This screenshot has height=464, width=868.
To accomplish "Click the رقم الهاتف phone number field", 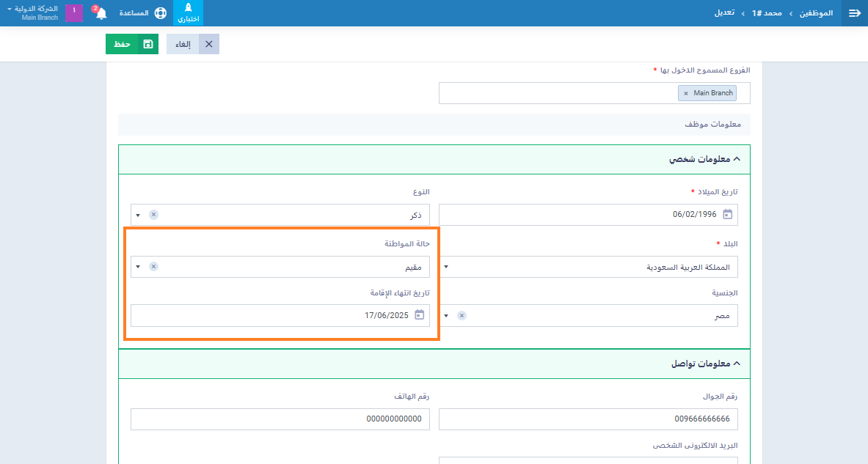I will click(280, 419).
